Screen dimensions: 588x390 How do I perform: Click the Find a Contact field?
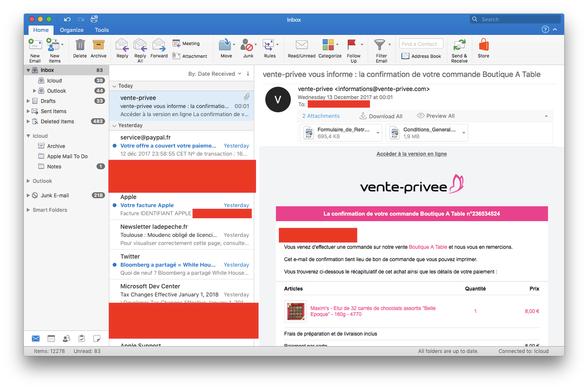[421, 44]
